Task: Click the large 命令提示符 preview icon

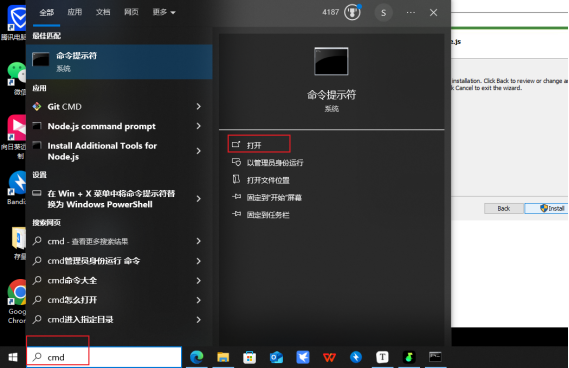Action: [x=331, y=61]
